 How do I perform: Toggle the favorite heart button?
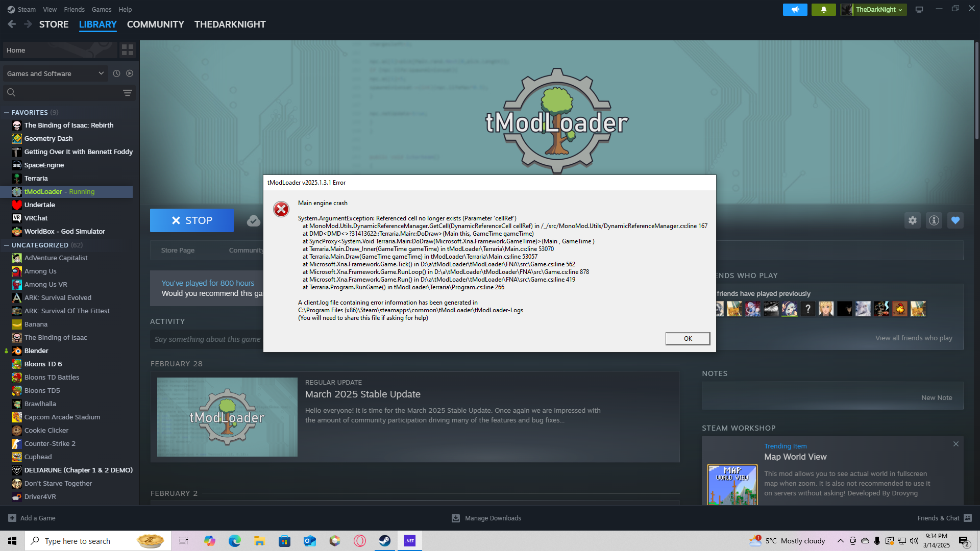click(x=955, y=220)
